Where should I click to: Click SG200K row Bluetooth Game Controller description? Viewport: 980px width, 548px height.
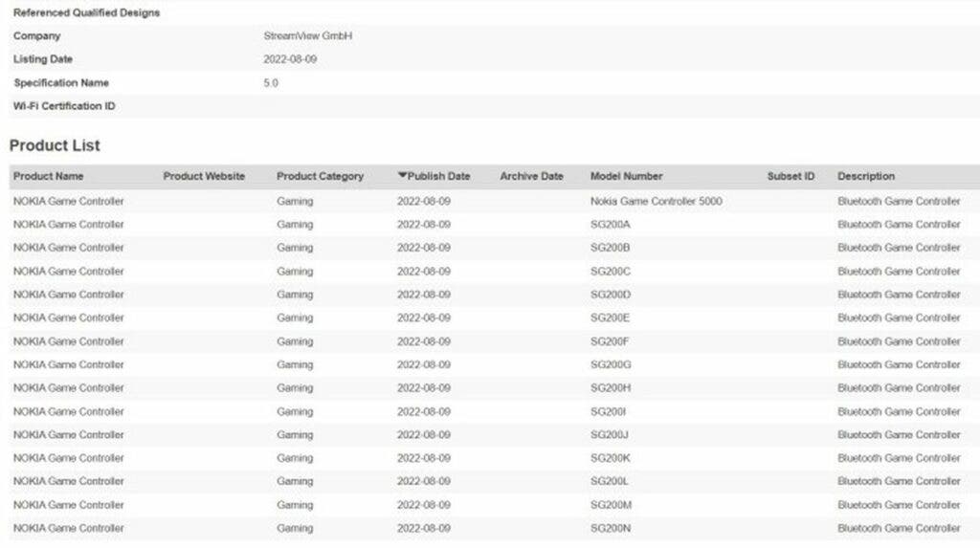899,458
